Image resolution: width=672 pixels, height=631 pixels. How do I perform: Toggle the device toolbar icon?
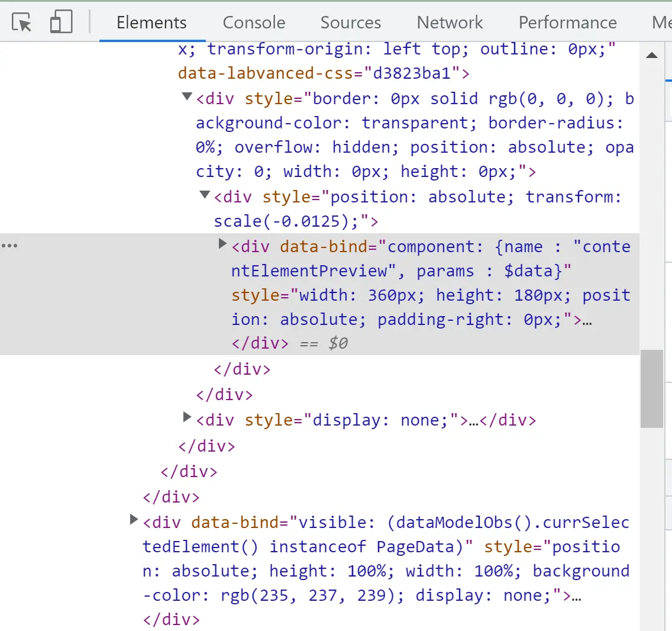pos(61,22)
